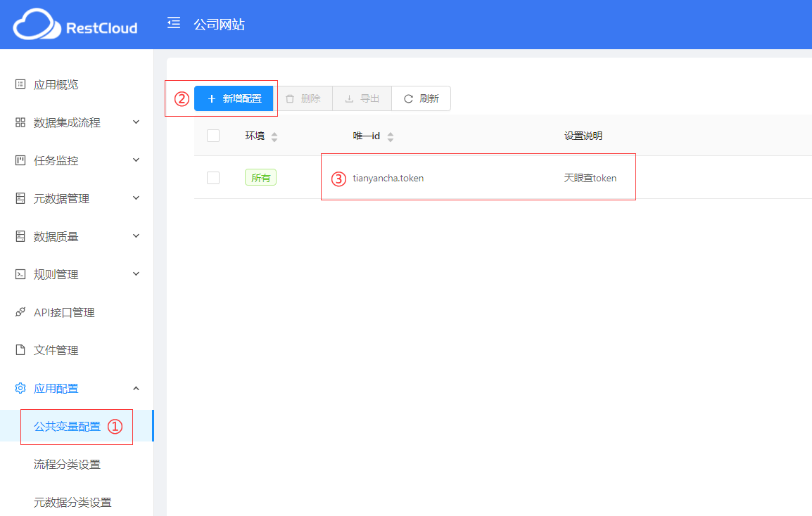Check the tianyancha.token row checkbox
The width and height of the screenshot is (812, 516).
213,178
